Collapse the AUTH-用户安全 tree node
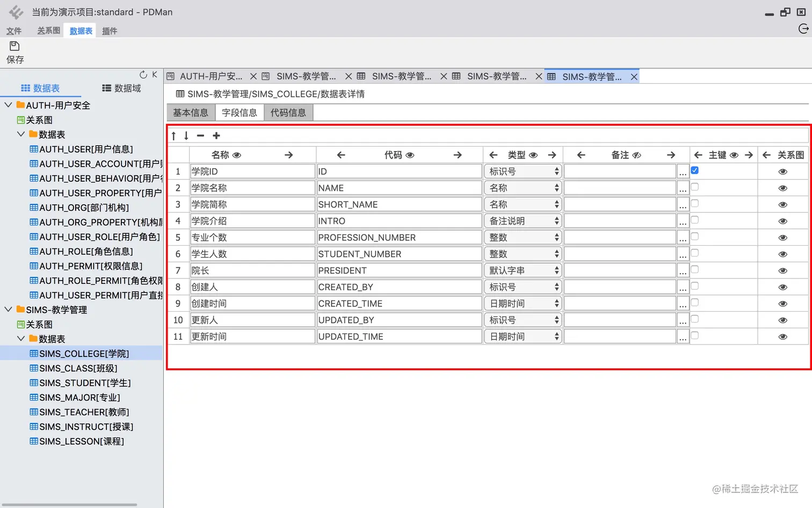 pyautogui.click(x=8, y=105)
